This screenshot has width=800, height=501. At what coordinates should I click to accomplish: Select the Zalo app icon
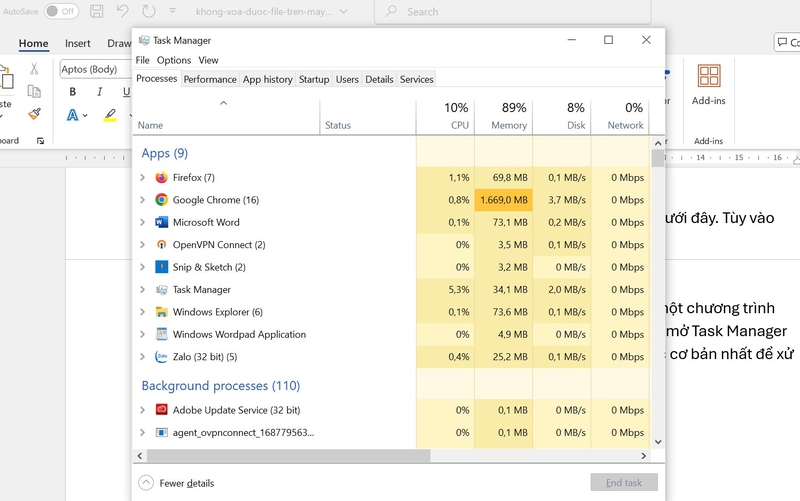tap(161, 357)
